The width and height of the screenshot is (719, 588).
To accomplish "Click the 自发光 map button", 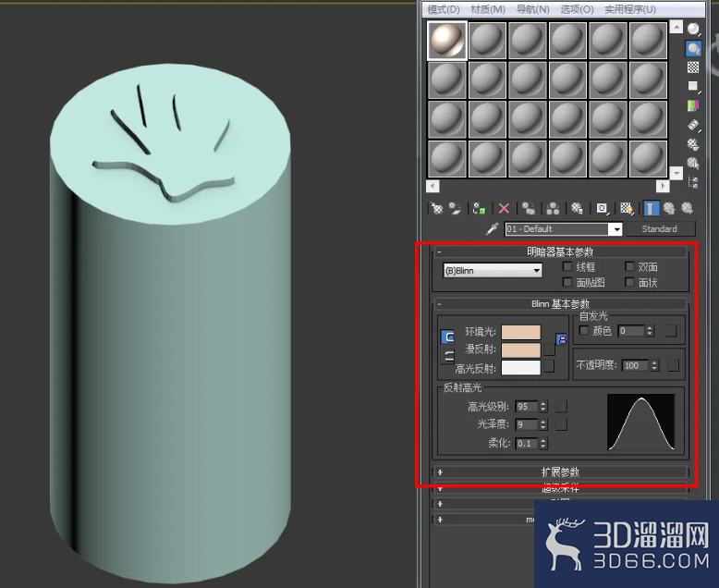I will click(x=671, y=331).
